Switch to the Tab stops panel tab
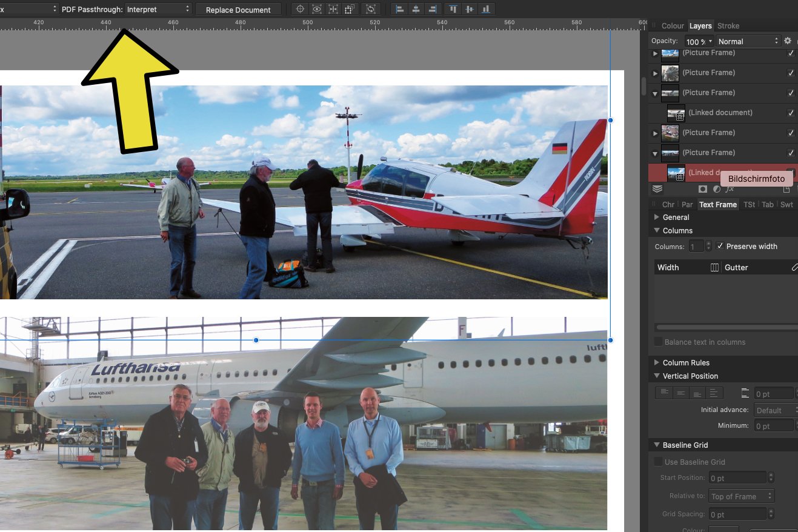The image size is (798, 532). coord(768,205)
